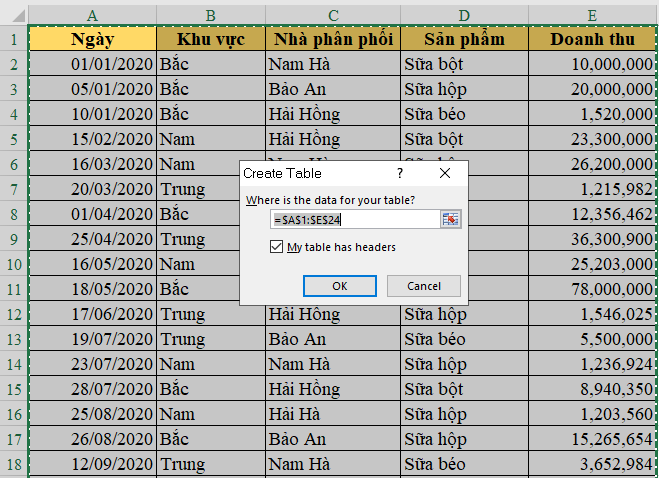Click revenue cell 3,652,984
The width and height of the screenshot is (659, 478).
coord(593,464)
